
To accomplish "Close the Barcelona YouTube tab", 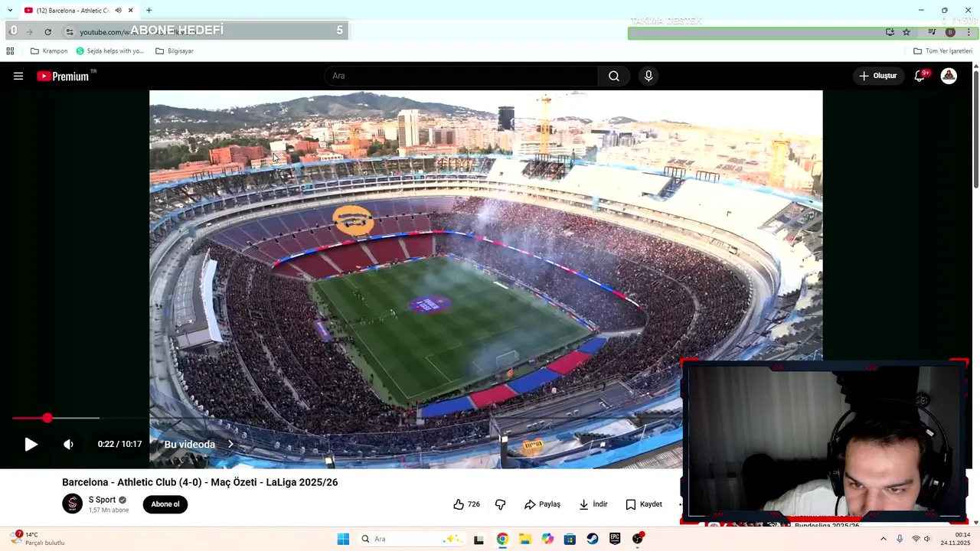I will [x=130, y=10].
